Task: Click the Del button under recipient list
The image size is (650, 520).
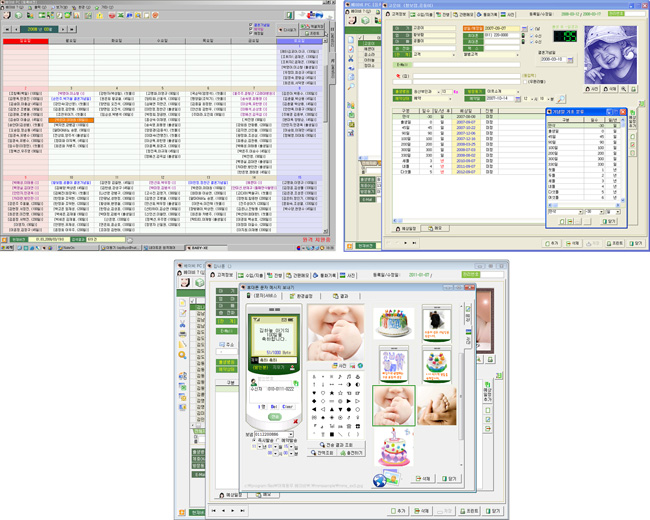Action: click(274, 407)
